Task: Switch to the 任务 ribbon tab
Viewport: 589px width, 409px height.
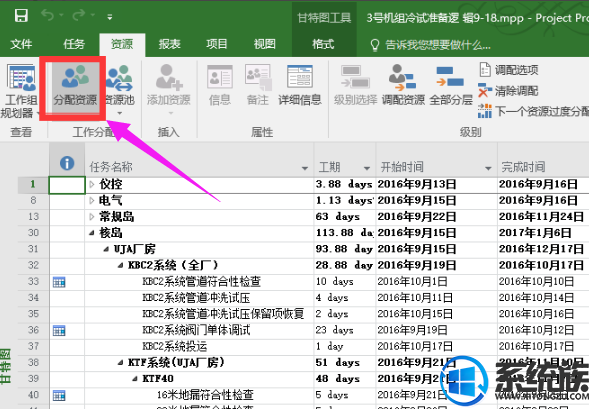Action: tap(74, 44)
